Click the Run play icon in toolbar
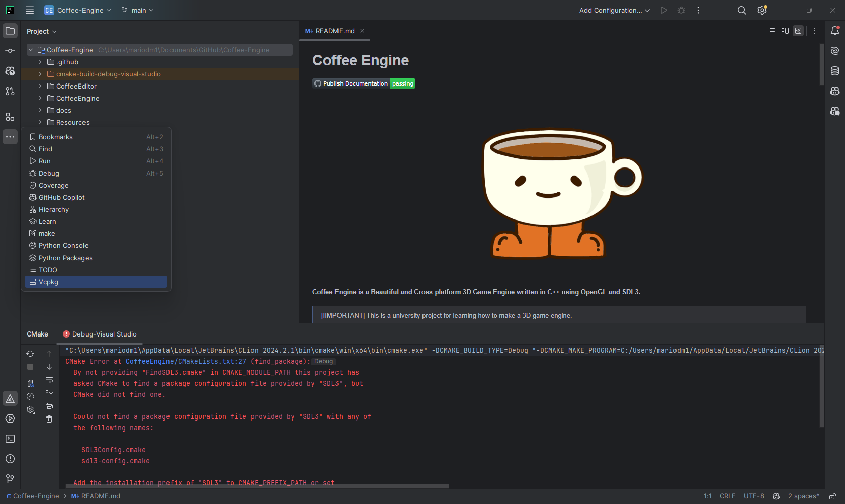The height and width of the screenshot is (504, 845). pyautogui.click(x=664, y=10)
